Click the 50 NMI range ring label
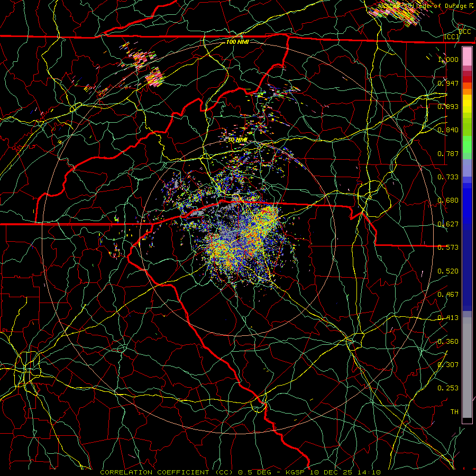This screenshot has width=476, height=476. pos(237,140)
